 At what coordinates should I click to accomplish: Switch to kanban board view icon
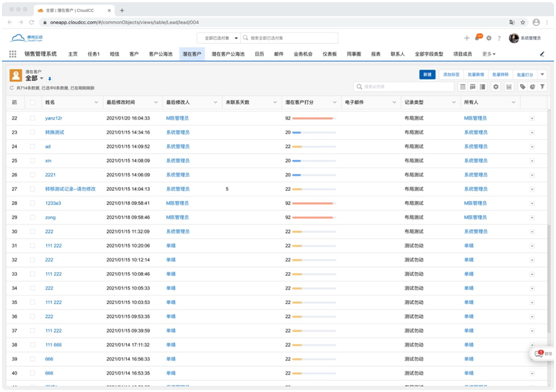pyautogui.click(x=473, y=87)
